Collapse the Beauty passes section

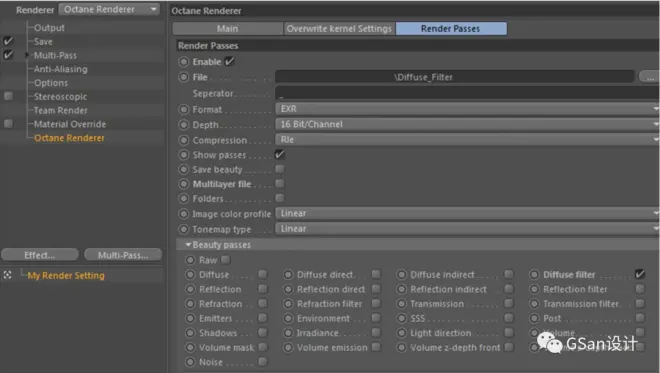pyautogui.click(x=188, y=245)
